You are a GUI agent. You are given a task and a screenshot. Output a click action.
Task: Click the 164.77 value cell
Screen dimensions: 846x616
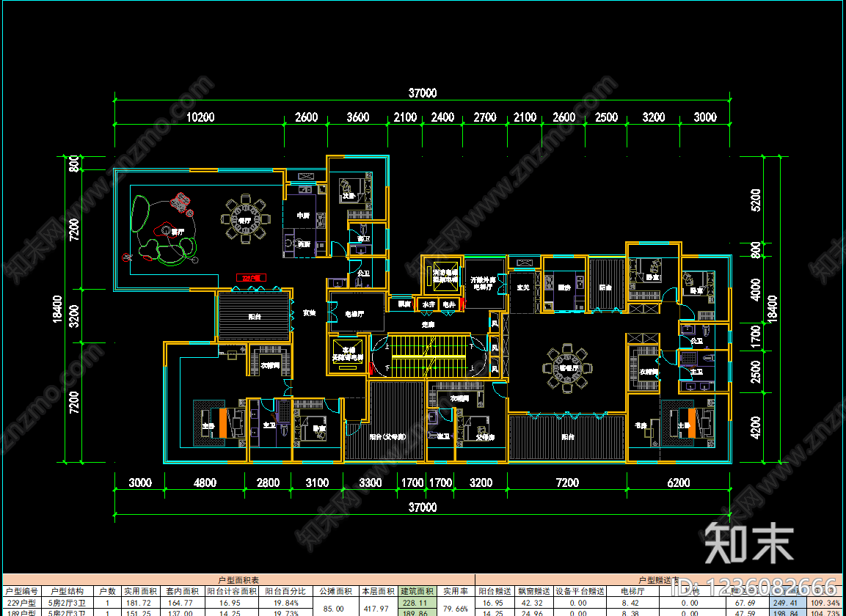click(183, 603)
